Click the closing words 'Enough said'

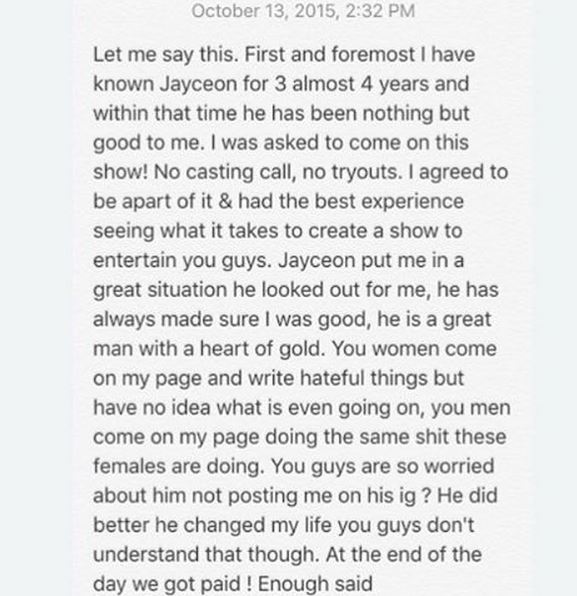coord(315,584)
